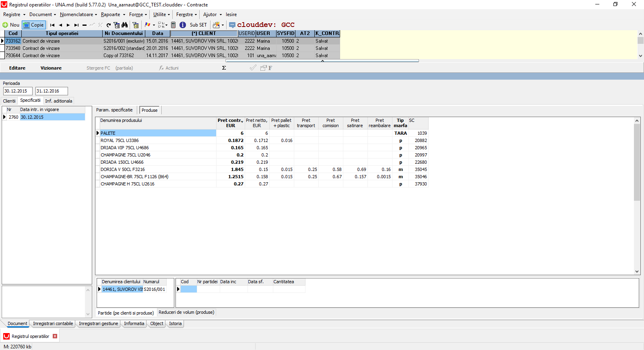644x350 pixels.
Task: Click the products grid scroll-down arrow
Action: (x=637, y=272)
